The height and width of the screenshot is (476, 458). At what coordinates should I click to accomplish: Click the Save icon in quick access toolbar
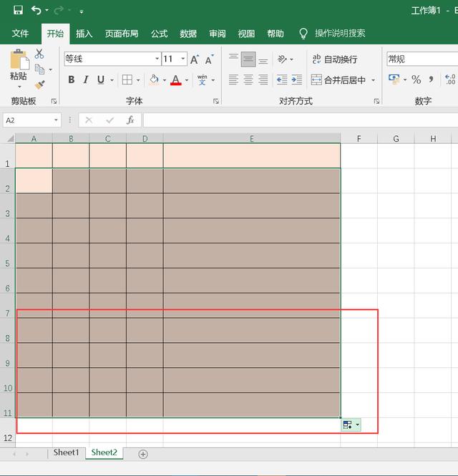(18, 10)
